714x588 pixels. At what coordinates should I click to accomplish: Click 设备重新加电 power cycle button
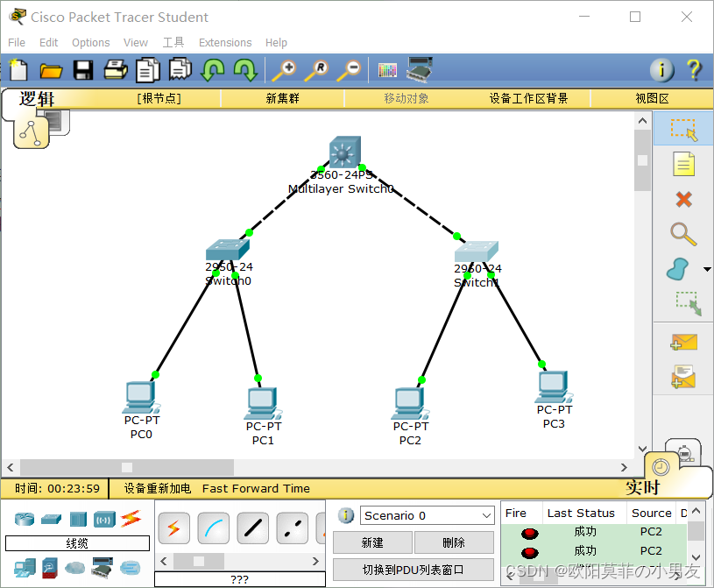(158, 488)
